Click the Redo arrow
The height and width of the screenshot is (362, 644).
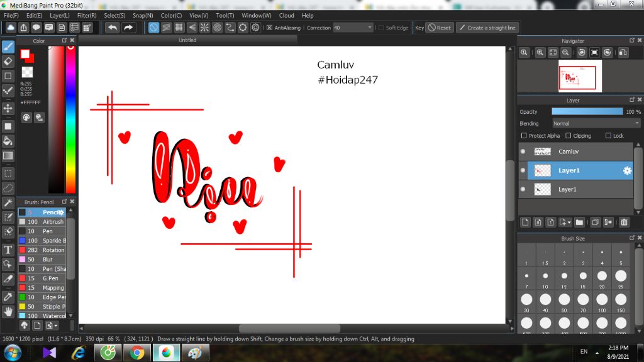coord(128,28)
